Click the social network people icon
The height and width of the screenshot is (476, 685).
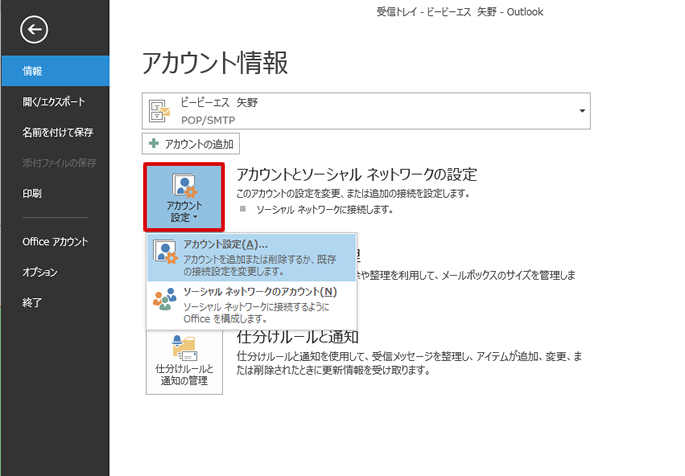(x=165, y=300)
